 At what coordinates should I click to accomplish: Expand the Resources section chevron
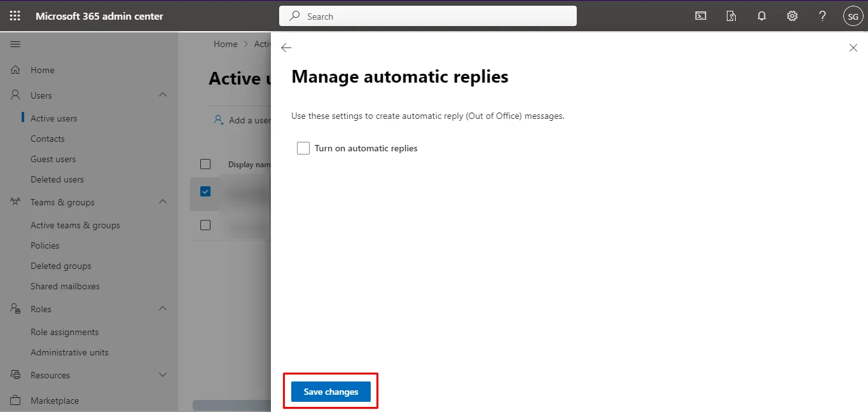tap(163, 374)
